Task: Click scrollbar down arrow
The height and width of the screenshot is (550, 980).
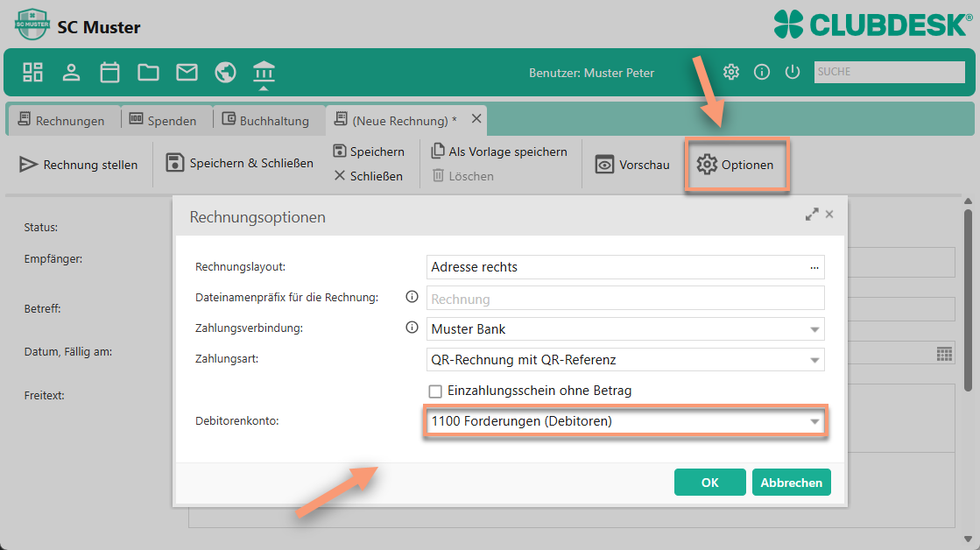Action: [968, 539]
